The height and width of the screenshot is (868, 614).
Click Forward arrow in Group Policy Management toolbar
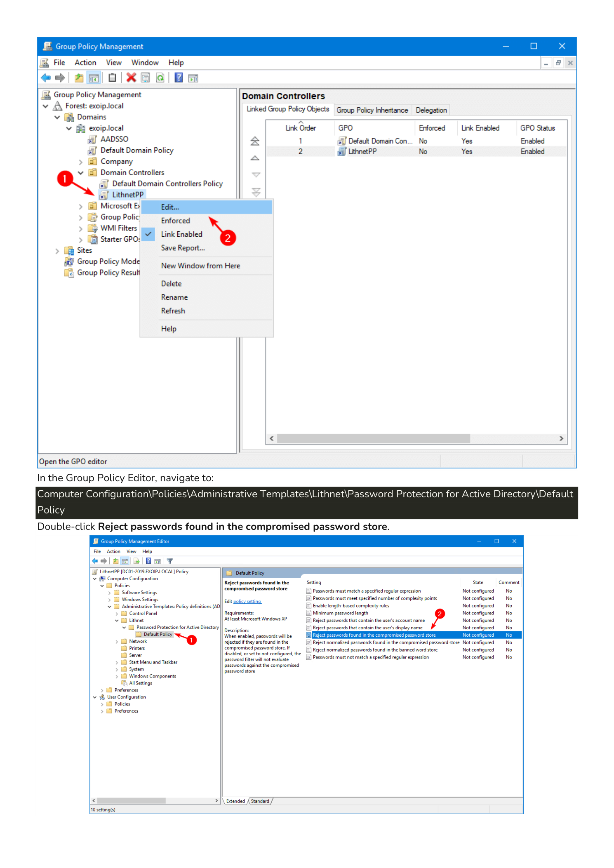click(x=60, y=78)
